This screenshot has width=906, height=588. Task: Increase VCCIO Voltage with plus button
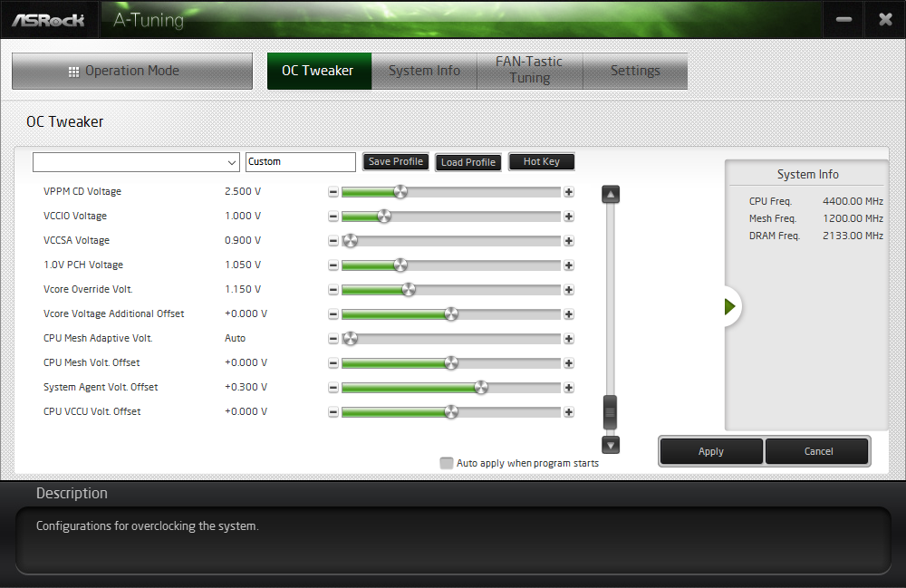click(569, 216)
